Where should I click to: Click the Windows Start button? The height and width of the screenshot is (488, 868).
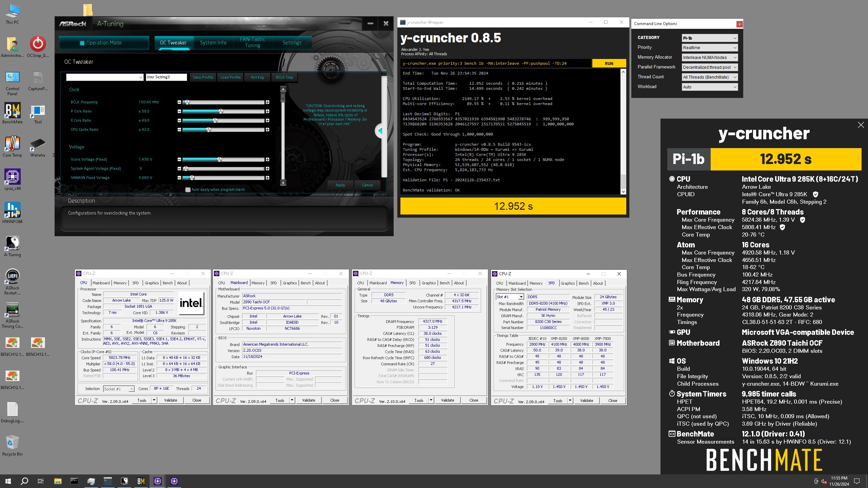click(x=8, y=481)
